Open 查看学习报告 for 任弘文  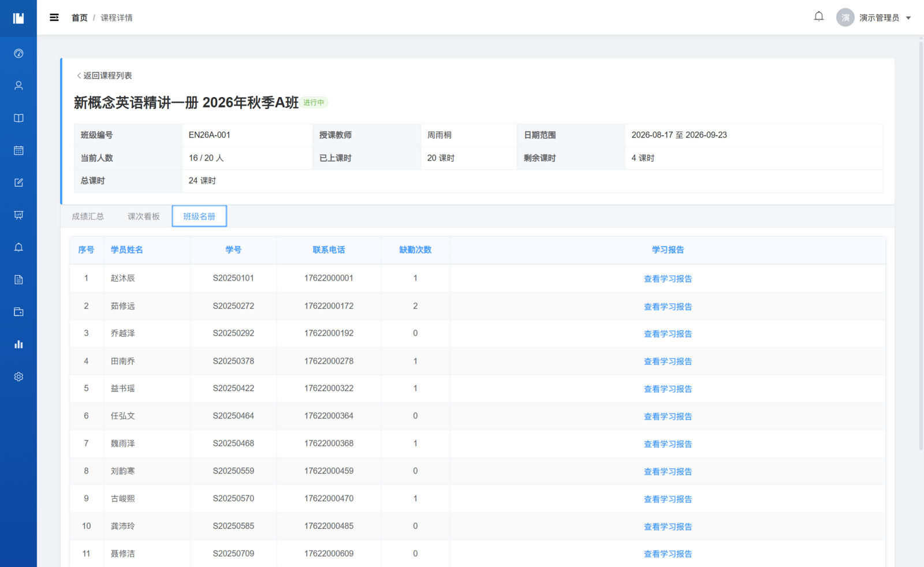pos(668,416)
